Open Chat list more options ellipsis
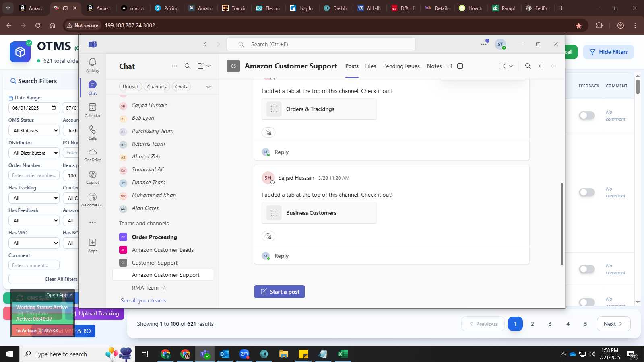The height and width of the screenshot is (362, 644). point(175,66)
